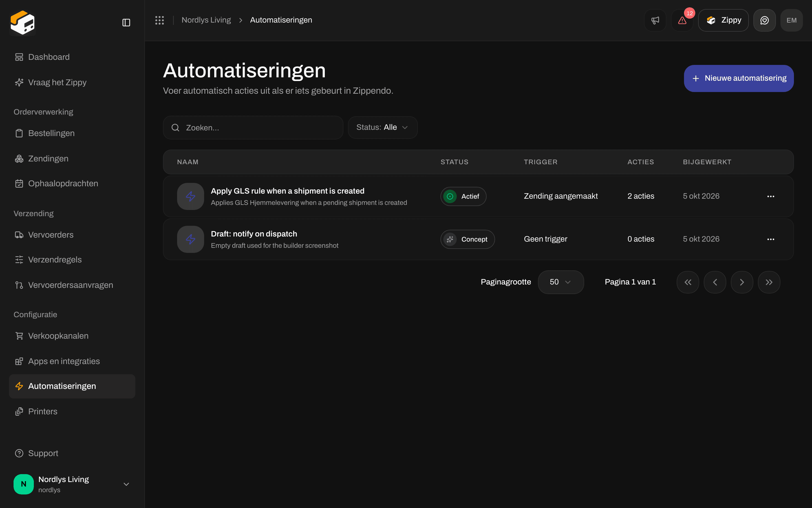
Task: Open Zendingen page
Action: (72, 159)
